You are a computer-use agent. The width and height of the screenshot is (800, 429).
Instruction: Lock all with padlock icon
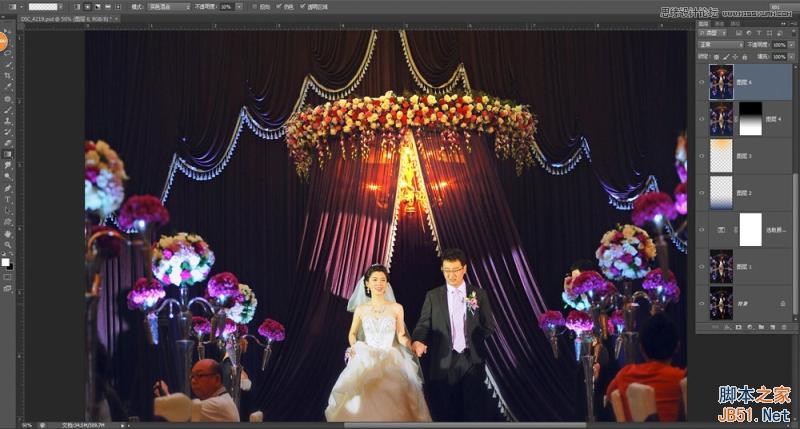point(744,57)
